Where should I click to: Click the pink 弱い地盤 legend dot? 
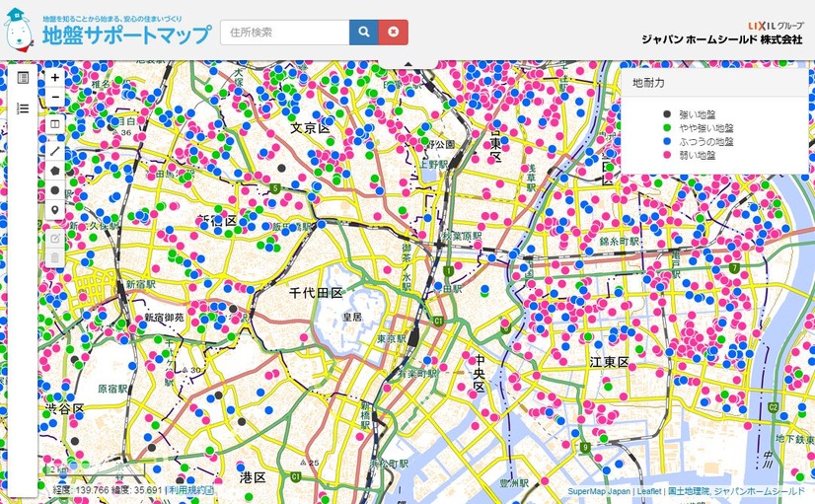point(667,155)
